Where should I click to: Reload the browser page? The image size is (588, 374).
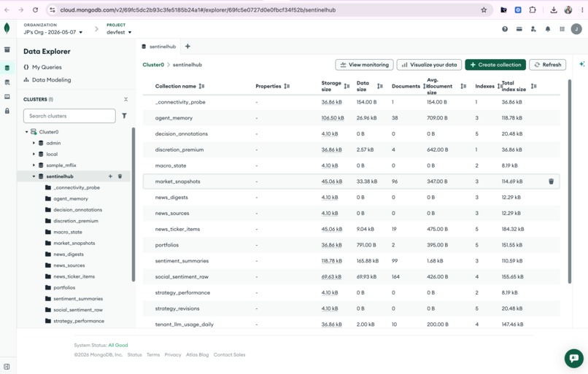(35, 10)
